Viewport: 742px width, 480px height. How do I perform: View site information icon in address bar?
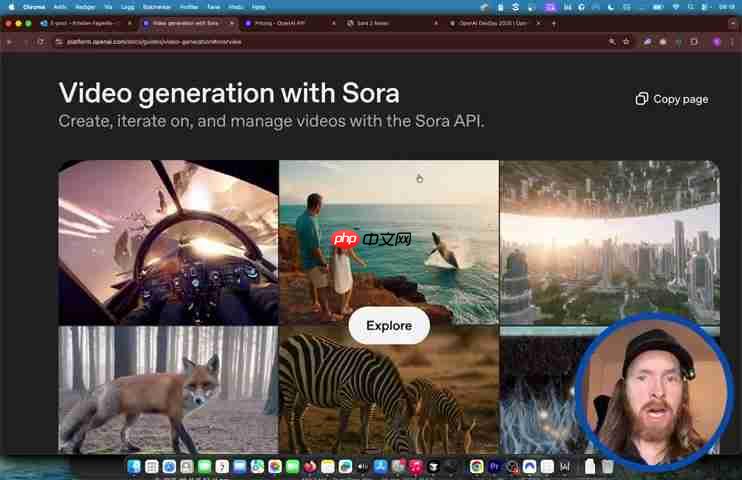pyautogui.click(x=59, y=42)
